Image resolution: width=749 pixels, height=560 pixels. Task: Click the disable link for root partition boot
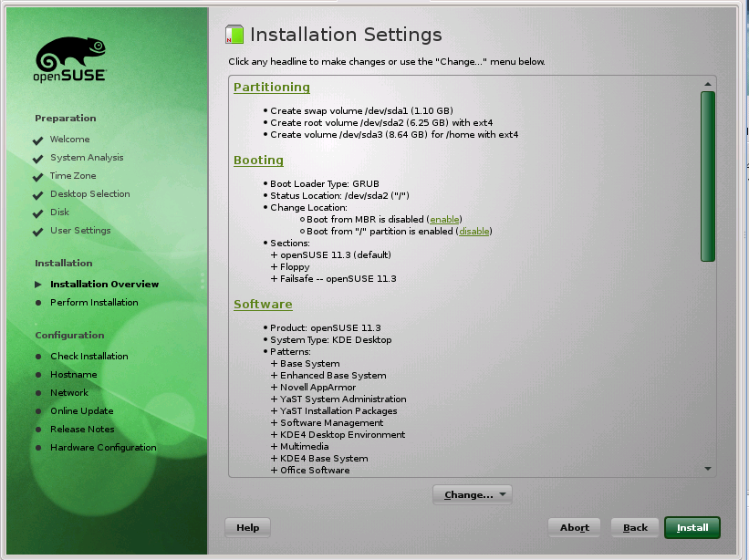pos(473,231)
